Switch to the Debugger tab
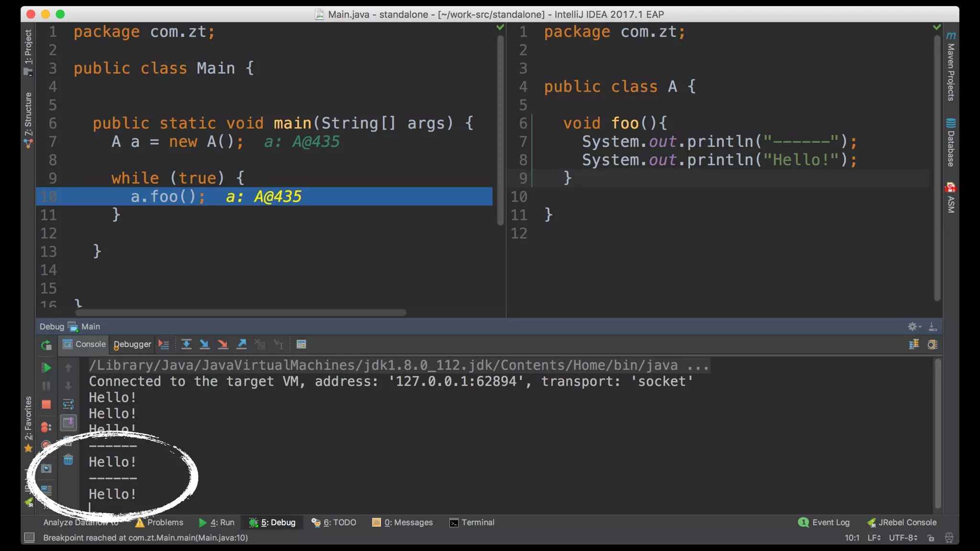This screenshot has width=980, height=551. pos(133,344)
